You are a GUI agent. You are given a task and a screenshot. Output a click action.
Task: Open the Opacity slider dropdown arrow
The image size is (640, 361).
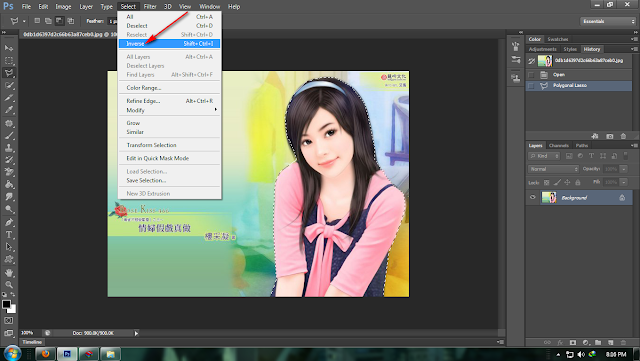pos(624,169)
